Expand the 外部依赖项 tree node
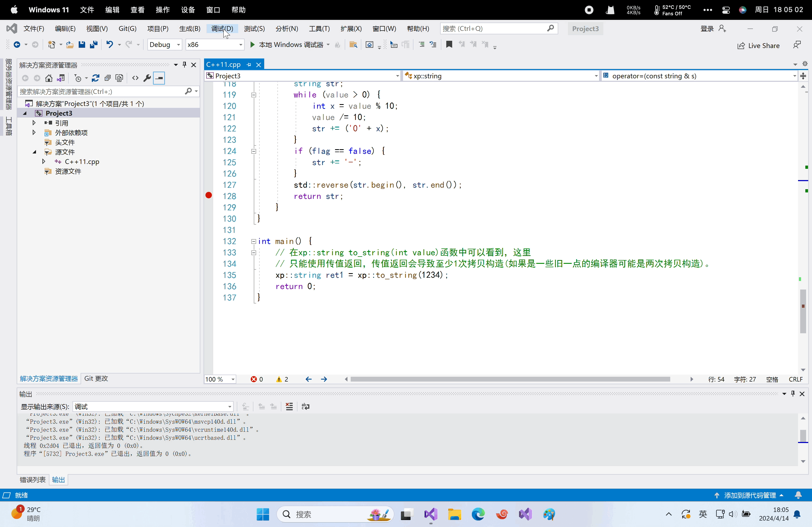 point(34,133)
